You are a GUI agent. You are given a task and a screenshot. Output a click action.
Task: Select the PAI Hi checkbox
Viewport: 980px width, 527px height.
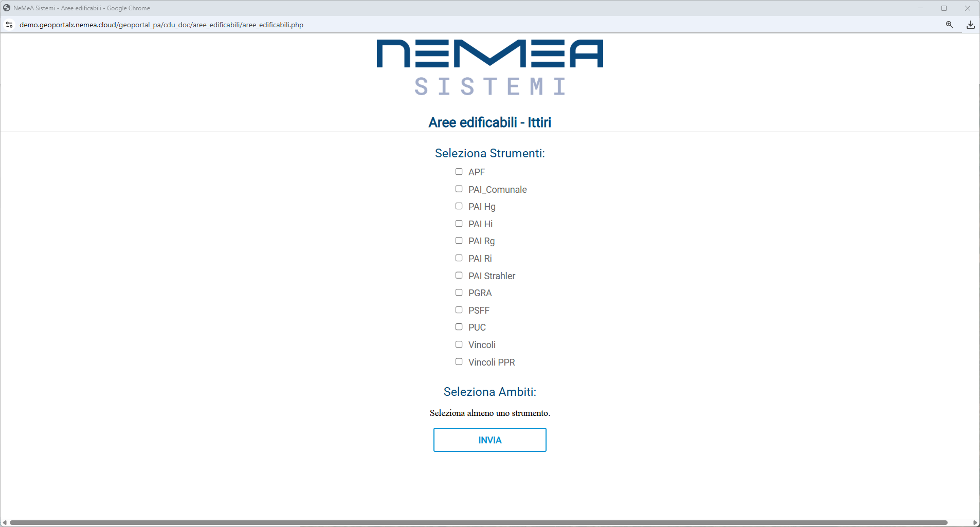(x=459, y=224)
